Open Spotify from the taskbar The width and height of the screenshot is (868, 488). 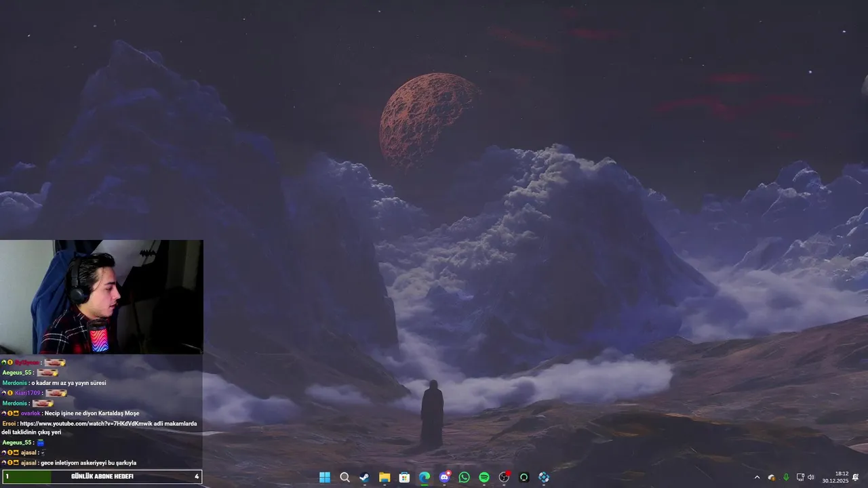(x=484, y=477)
